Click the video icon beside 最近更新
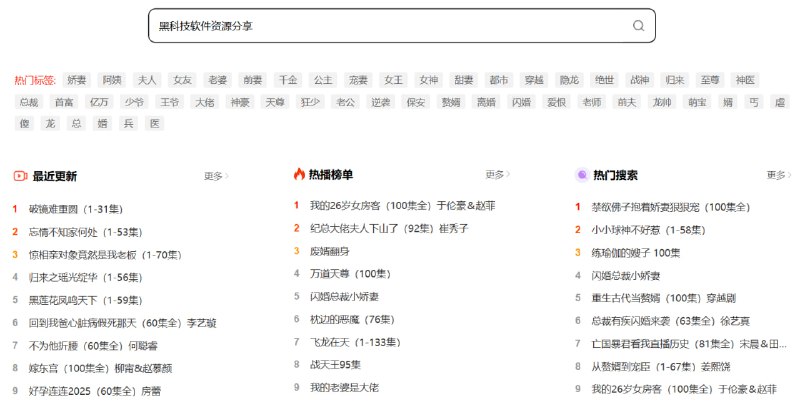The image size is (800, 401). [x=20, y=175]
